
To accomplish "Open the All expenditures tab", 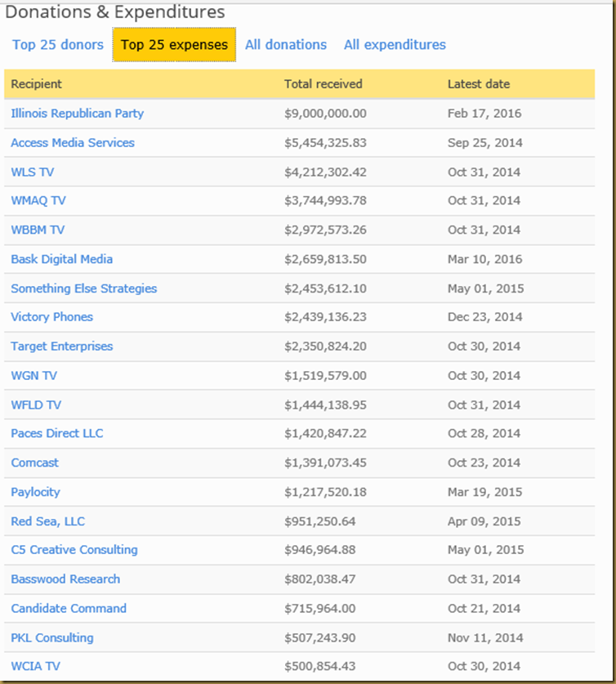I will click(395, 44).
